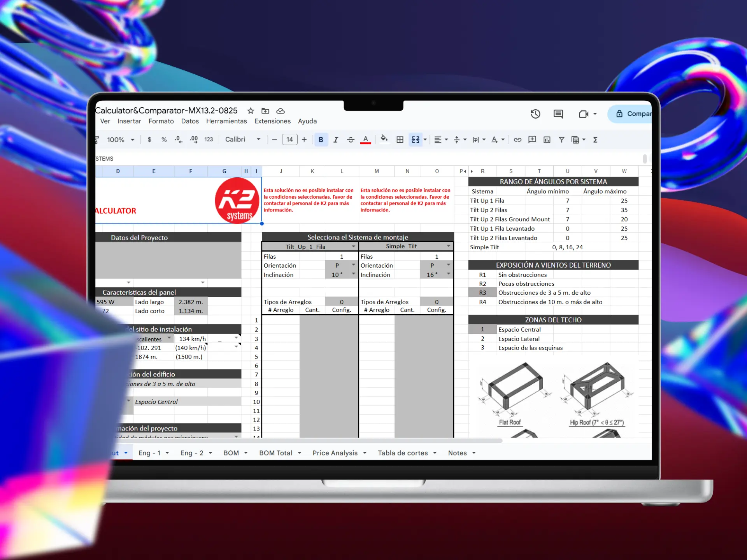Viewport: 747px width, 560px height.
Task: Open the Insertar menu
Action: click(x=129, y=121)
